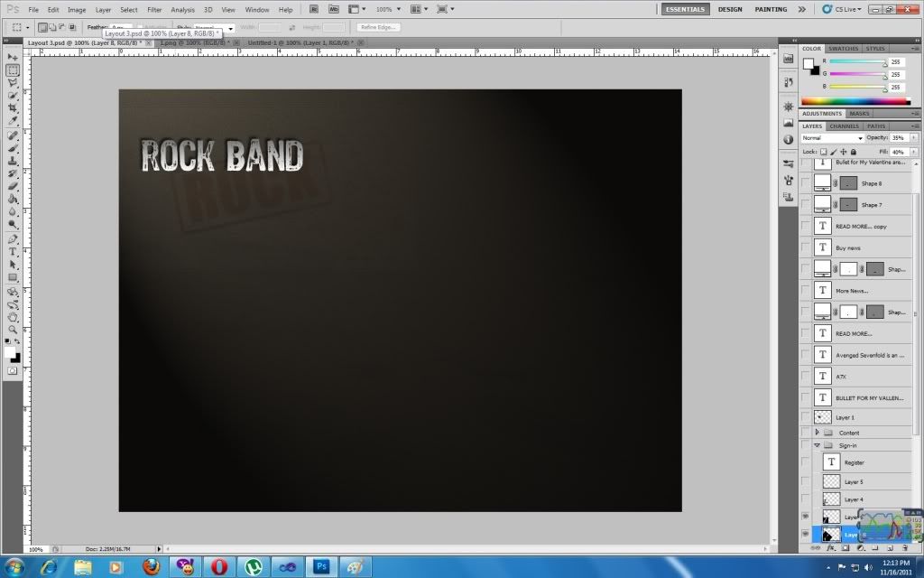Click the R color slider

pos(858,62)
